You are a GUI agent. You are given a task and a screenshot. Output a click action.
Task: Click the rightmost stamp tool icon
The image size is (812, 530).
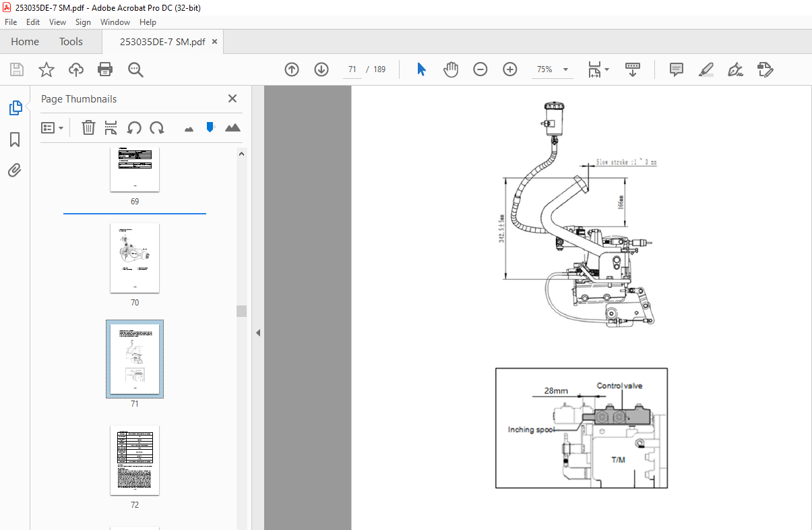(x=765, y=69)
